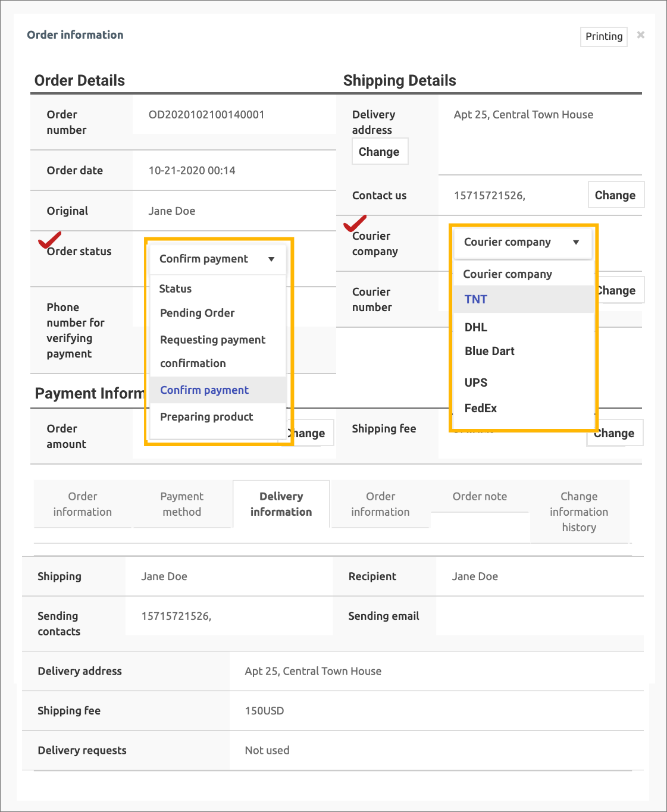Screen dimensions: 667x812
Task: Click Change button beside Contact us
Action: [615, 195]
